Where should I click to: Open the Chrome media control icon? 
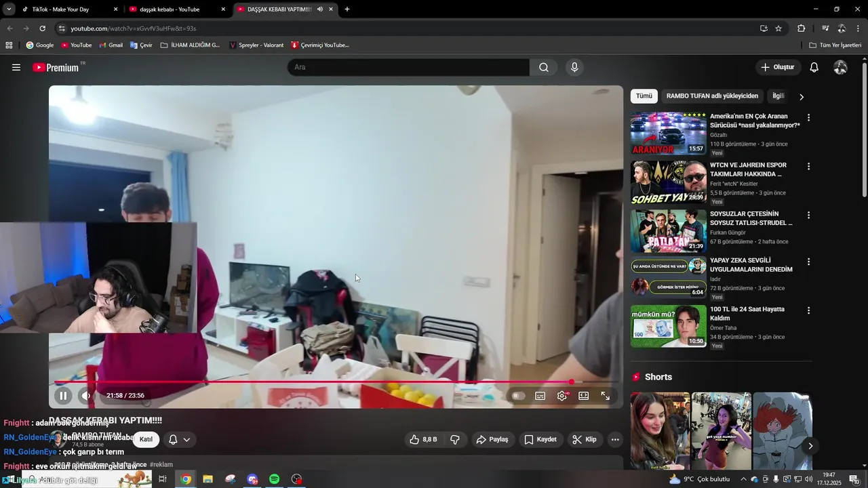coord(825,28)
